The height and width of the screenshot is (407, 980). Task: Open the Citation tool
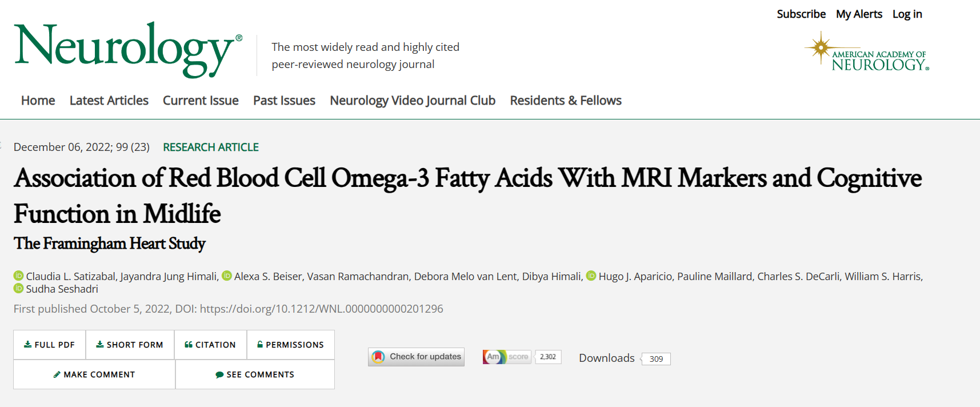coord(210,345)
